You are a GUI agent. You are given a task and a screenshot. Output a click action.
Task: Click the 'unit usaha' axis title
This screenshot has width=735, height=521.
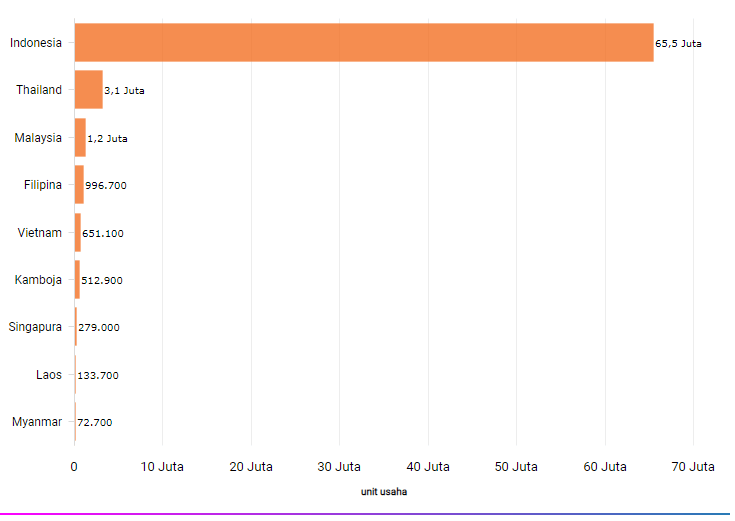[x=384, y=492]
